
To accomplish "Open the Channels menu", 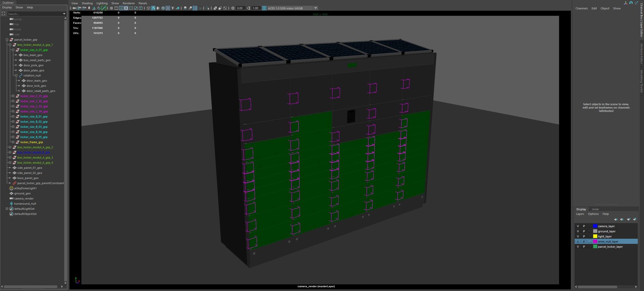I will 581,8.
